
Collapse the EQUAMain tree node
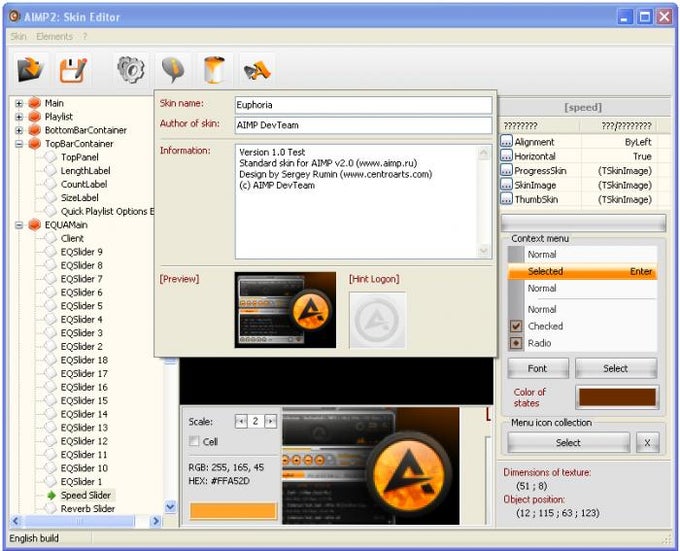pos(19,225)
